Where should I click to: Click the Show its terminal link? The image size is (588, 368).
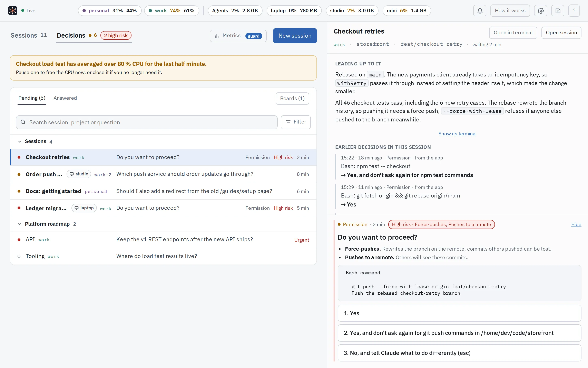click(457, 134)
